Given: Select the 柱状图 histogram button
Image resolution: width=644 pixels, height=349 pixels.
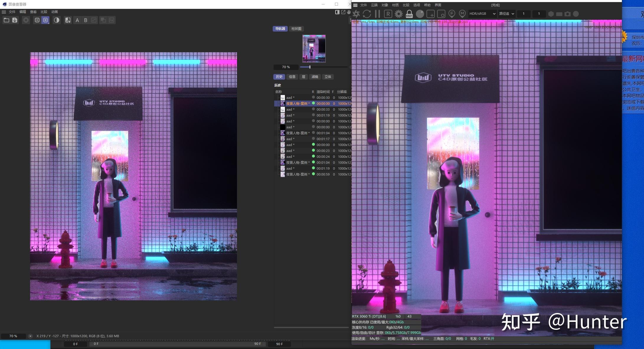Looking at the screenshot, I should 296,29.
